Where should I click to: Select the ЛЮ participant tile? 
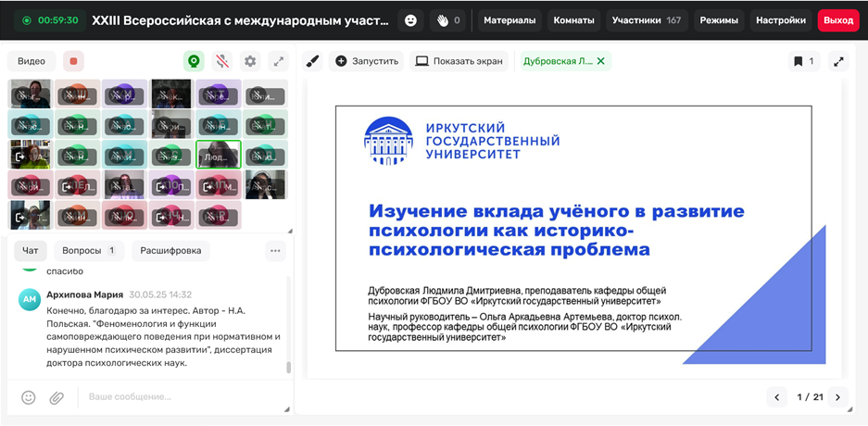click(124, 215)
